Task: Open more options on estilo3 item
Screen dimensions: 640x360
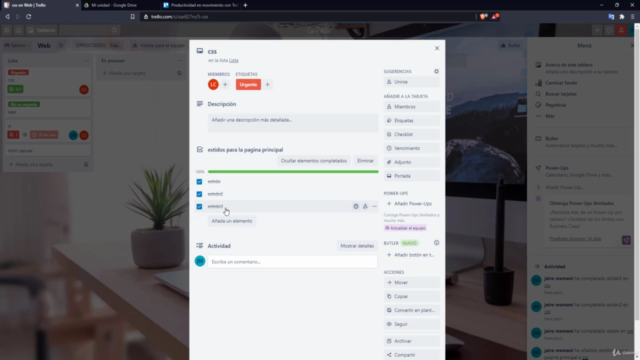Action: pyautogui.click(x=374, y=207)
